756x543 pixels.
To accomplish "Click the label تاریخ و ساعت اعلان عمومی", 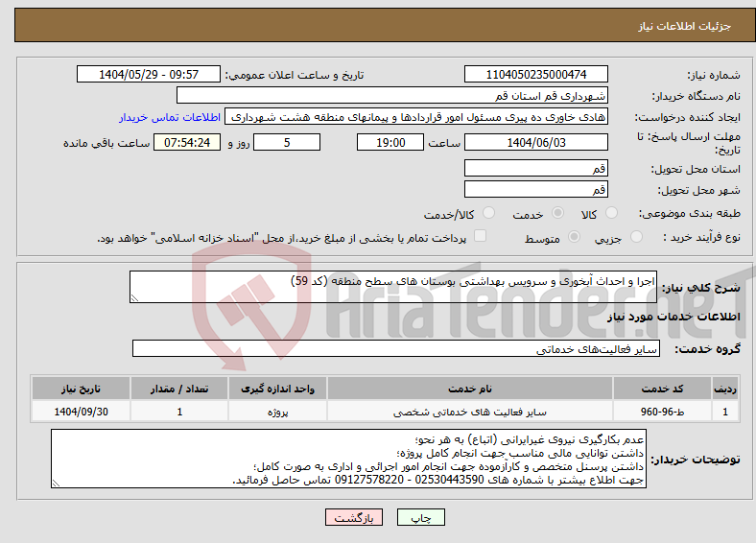I will pos(295,75).
